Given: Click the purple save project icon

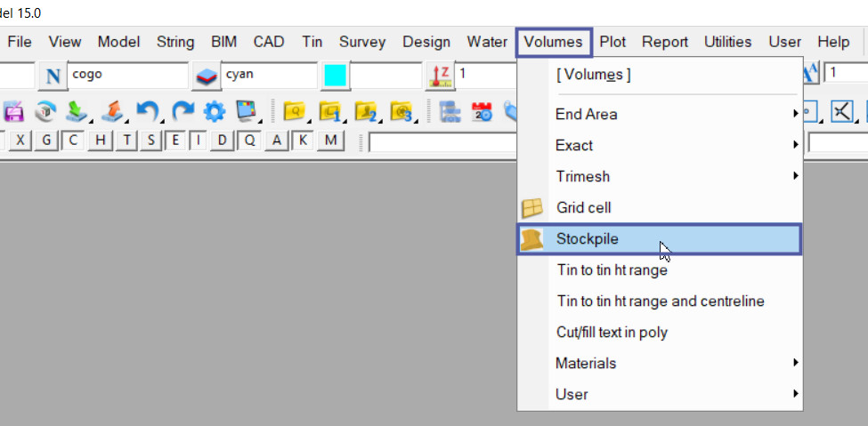Looking at the screenshot, I should pyautogui.click(x=12, y=112).
